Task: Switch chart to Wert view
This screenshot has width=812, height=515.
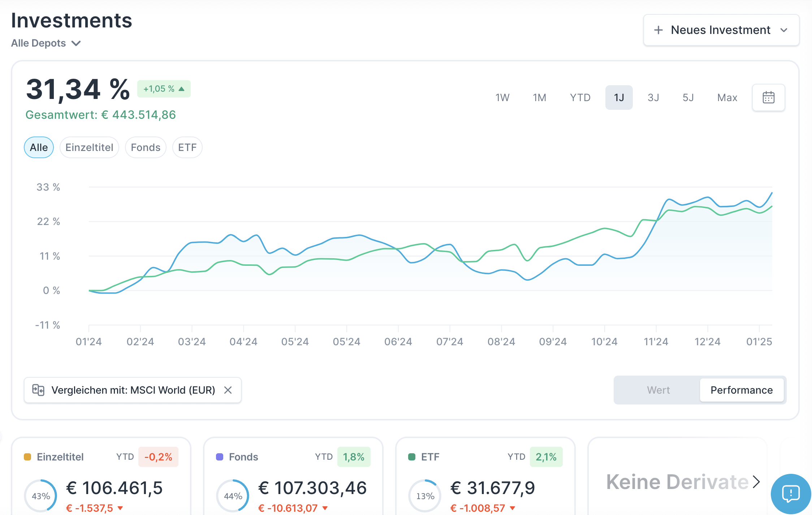Action: (658, 390)
